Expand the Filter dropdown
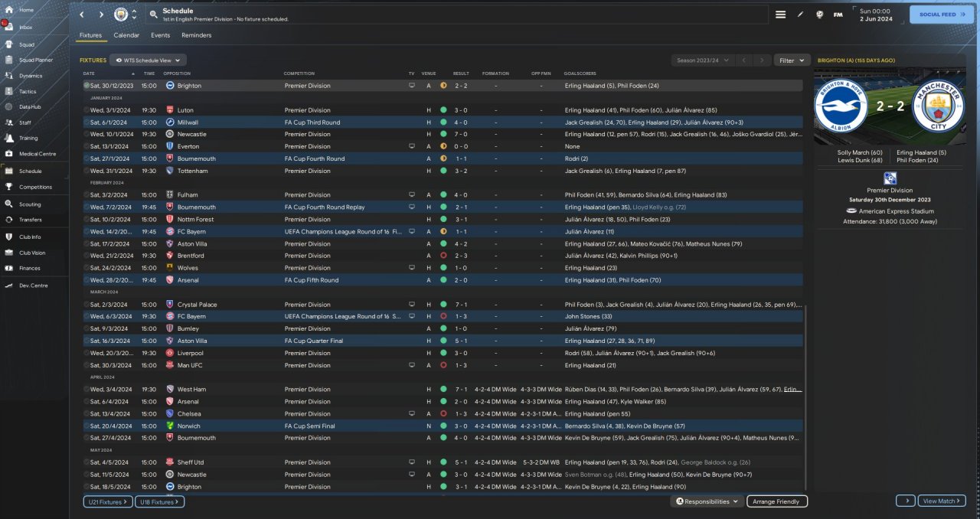 [x=792, y=60]
